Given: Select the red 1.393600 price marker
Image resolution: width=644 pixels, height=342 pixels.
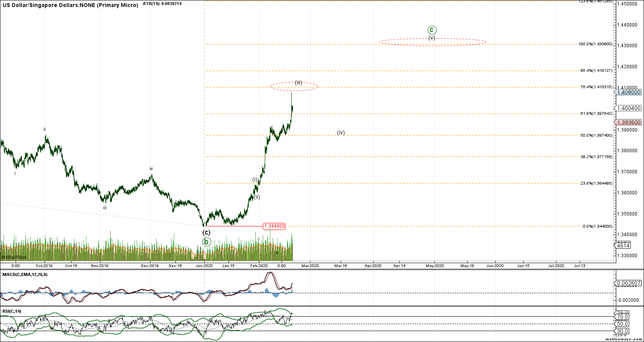Looking at the screenshot, I should 628,122.
